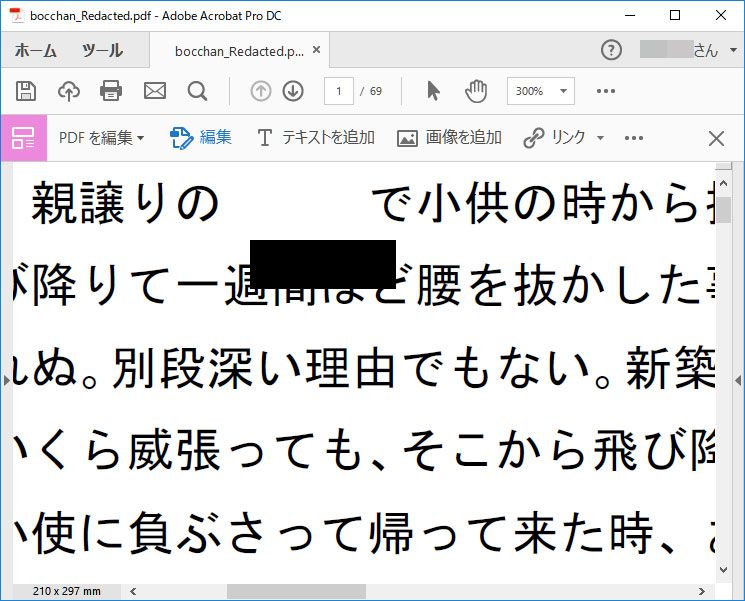Expand the リンク dropdown arrow
The height and width of the screenshot is (601, 745).
(600, 138)
